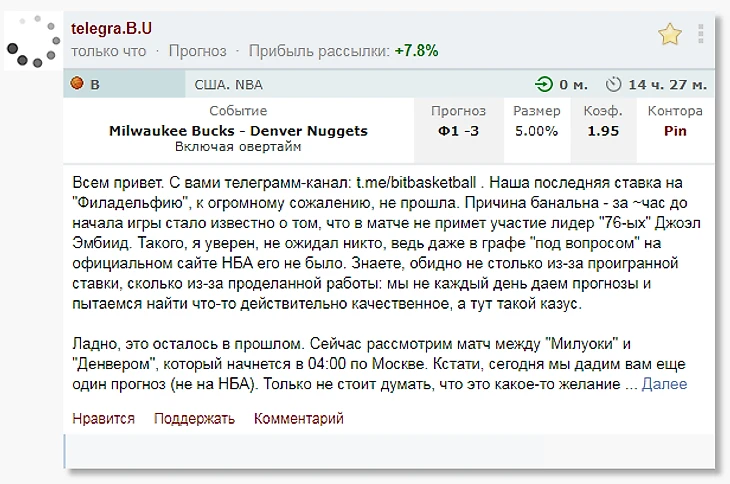730x484 pixels.
Task: Open the telegra.B.U author profile
Action: (x=112, y=28)
